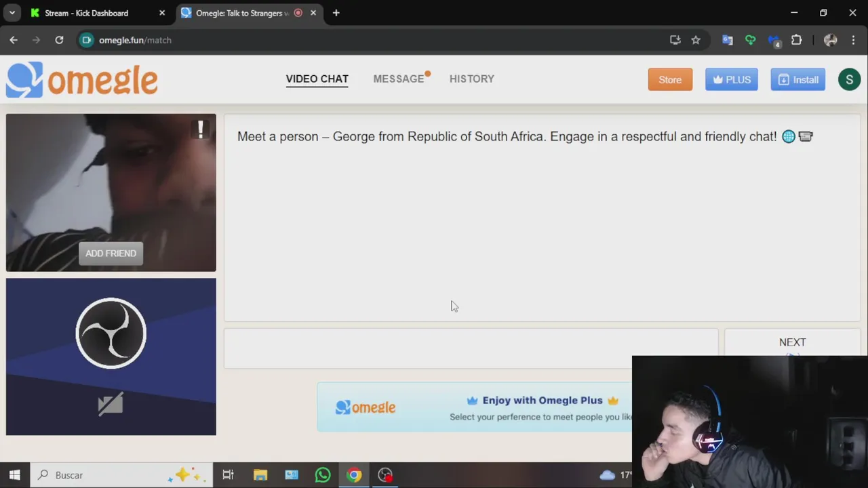Viewport: 868px width, 488px height.
Task: Click your own OBS camera preview
Action: [x=111, y=357]
